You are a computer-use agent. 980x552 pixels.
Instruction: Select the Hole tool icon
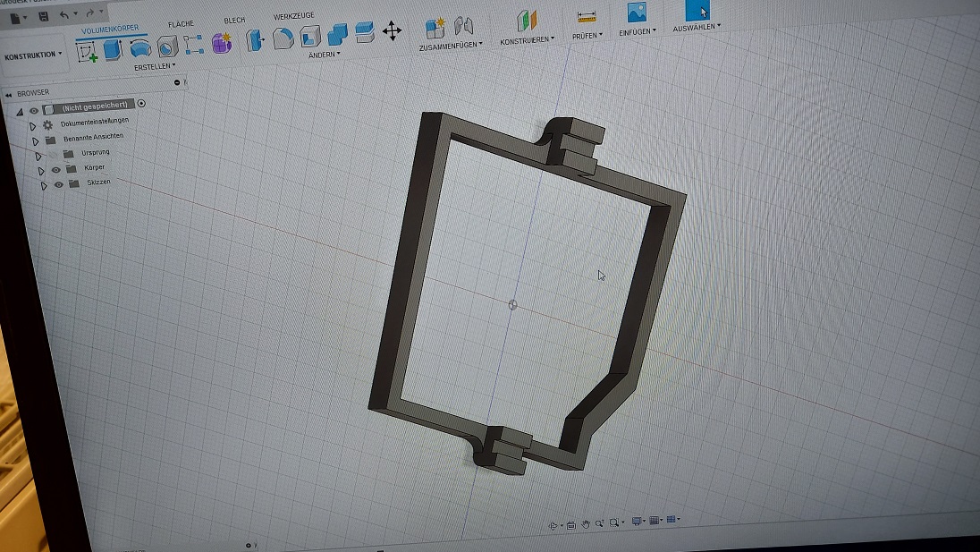click(x=167, y=47)
